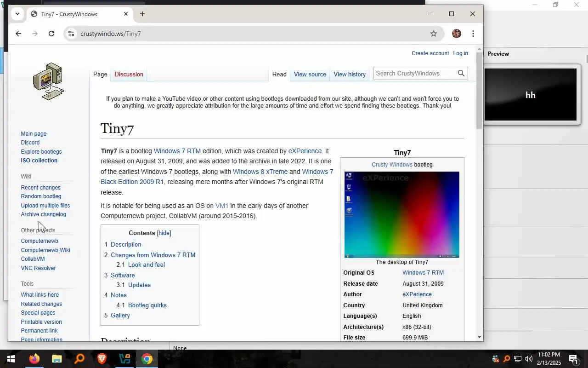The height and width of the screenshot is (368, 588).
Task: Open the teal VS app on taskbar
Action: click(x=124, y=359)
